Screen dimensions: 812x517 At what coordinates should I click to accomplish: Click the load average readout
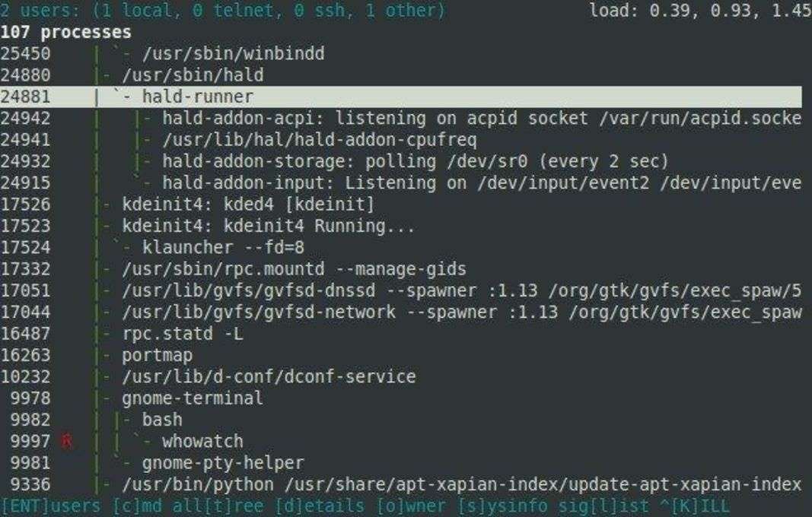pyautogui.click(x=699, y=11)
